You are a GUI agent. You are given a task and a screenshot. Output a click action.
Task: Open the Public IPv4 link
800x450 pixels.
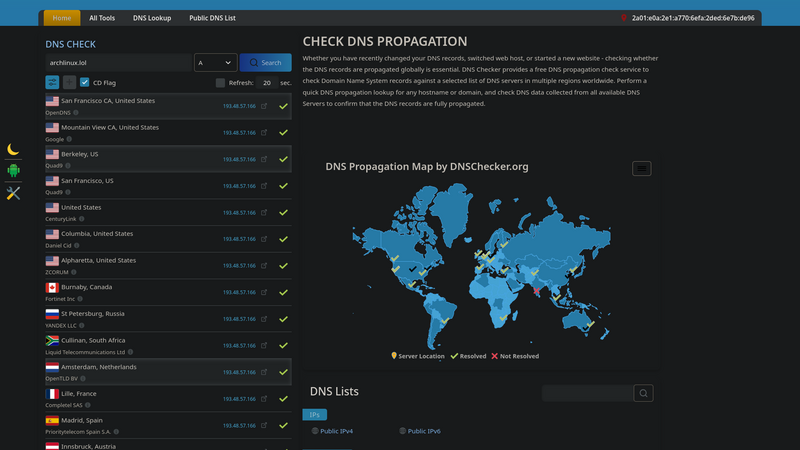(336, 431)
